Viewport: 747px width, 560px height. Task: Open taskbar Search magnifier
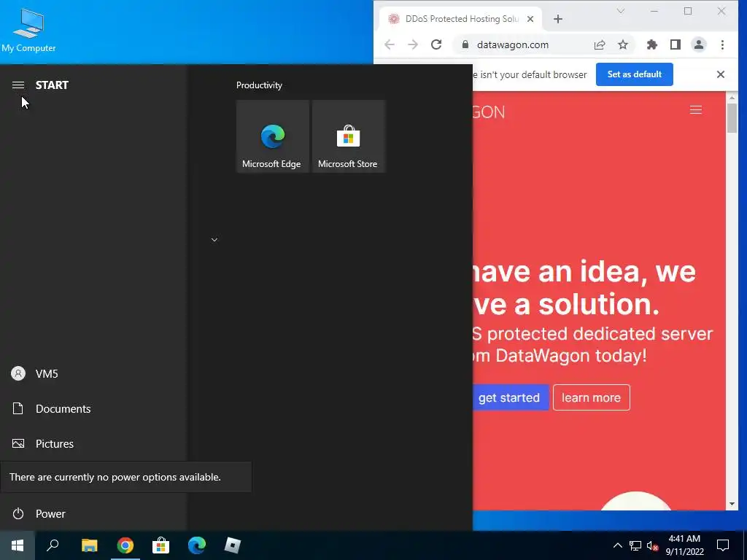[x=53, y=545]
